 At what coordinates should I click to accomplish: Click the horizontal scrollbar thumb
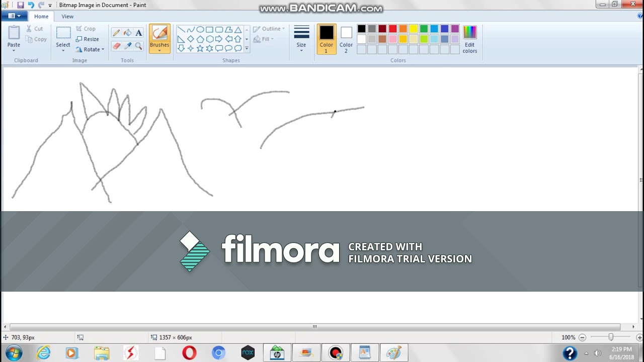(315, 327)
